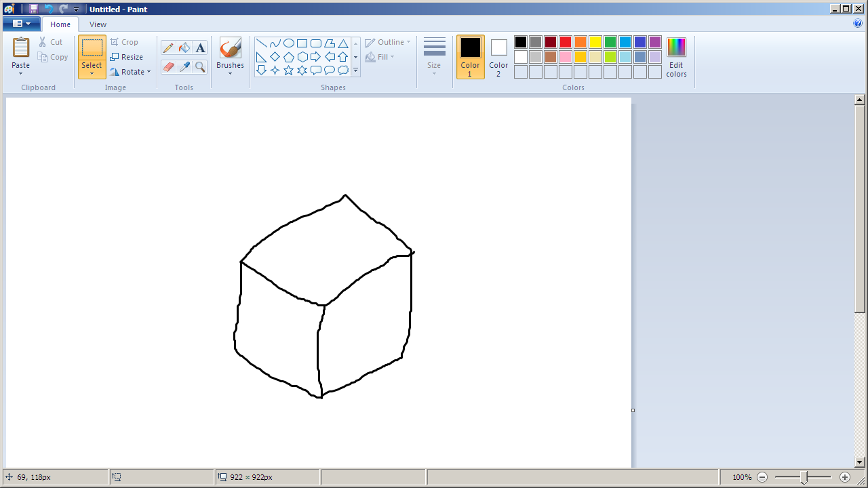Activate the Color 1 selector
The image size is (868, 488).
pyautogui.click(x=470, y=57)
